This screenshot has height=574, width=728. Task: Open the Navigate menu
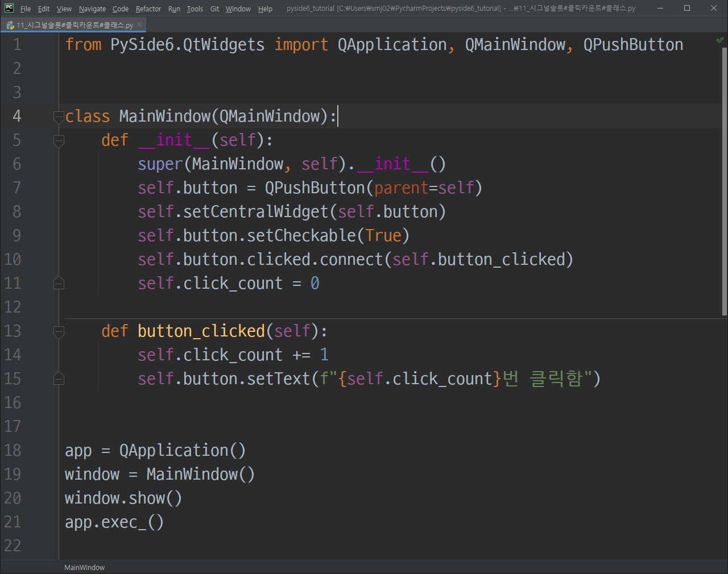pyautogui.click(x=92, y=9)
